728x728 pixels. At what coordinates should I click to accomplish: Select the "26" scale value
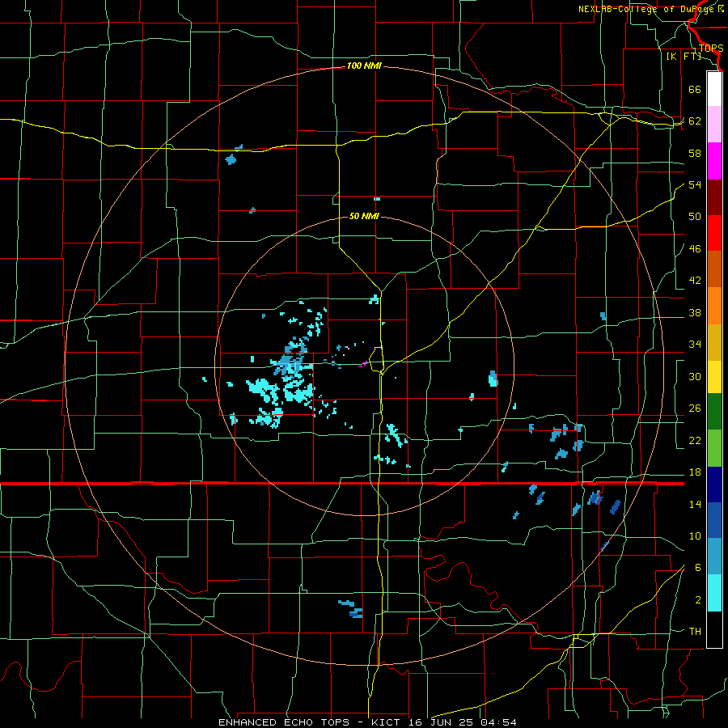tap(695, 408)
